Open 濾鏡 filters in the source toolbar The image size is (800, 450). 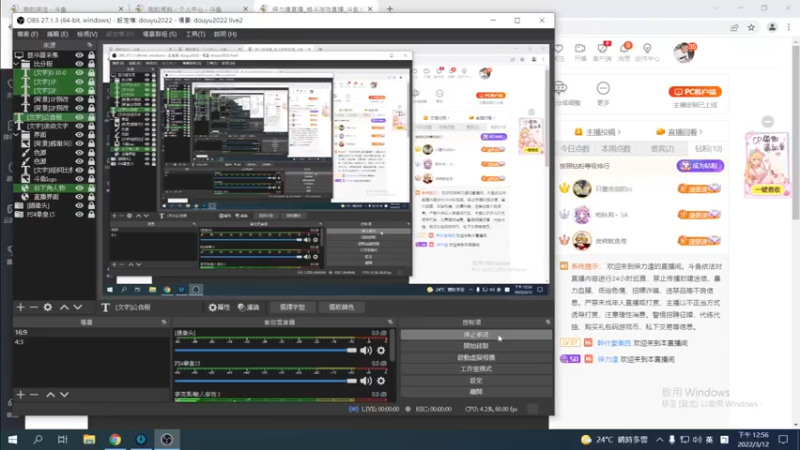(248, 307)
